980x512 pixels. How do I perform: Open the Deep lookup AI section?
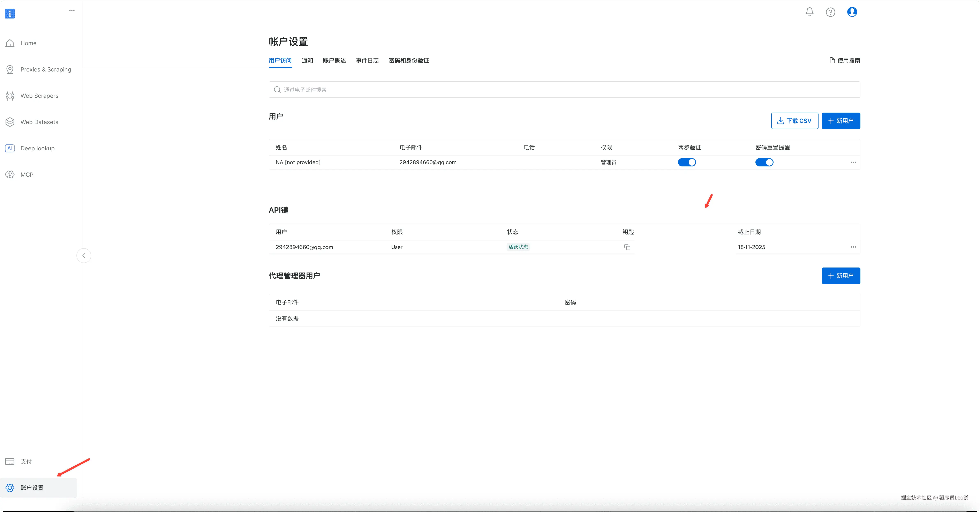[x=37, y=148]
